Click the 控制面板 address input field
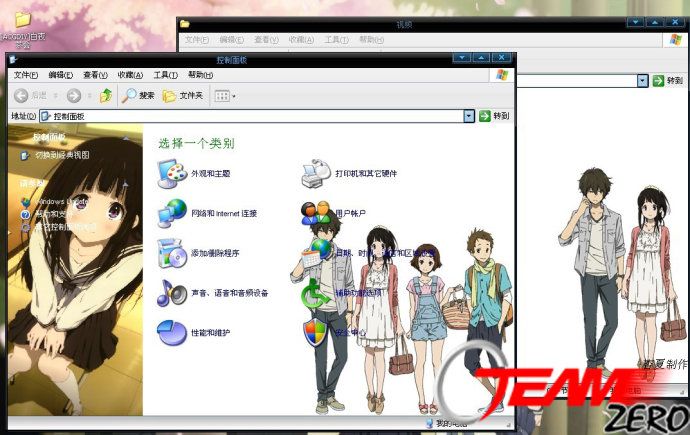Image resolution: width=690 pixels, height=435 pixels. click(x=250, y=116)
